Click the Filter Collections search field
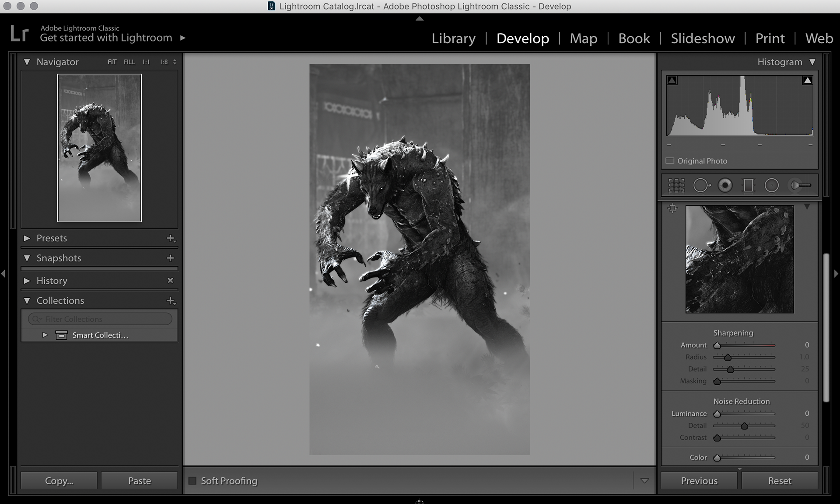Image resolution: width=840 pixels, height=504 pixels. (100, 319)
